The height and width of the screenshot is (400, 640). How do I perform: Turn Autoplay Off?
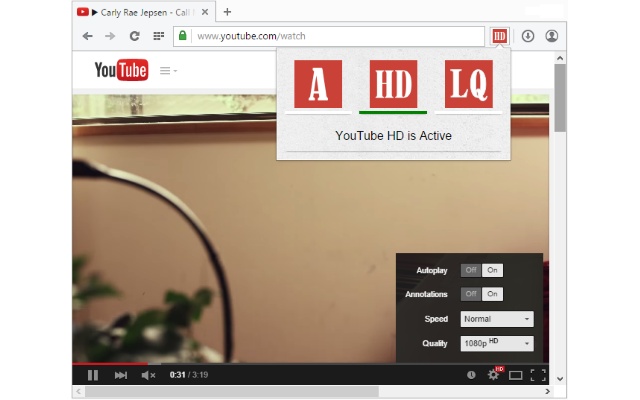pos(471,270)
